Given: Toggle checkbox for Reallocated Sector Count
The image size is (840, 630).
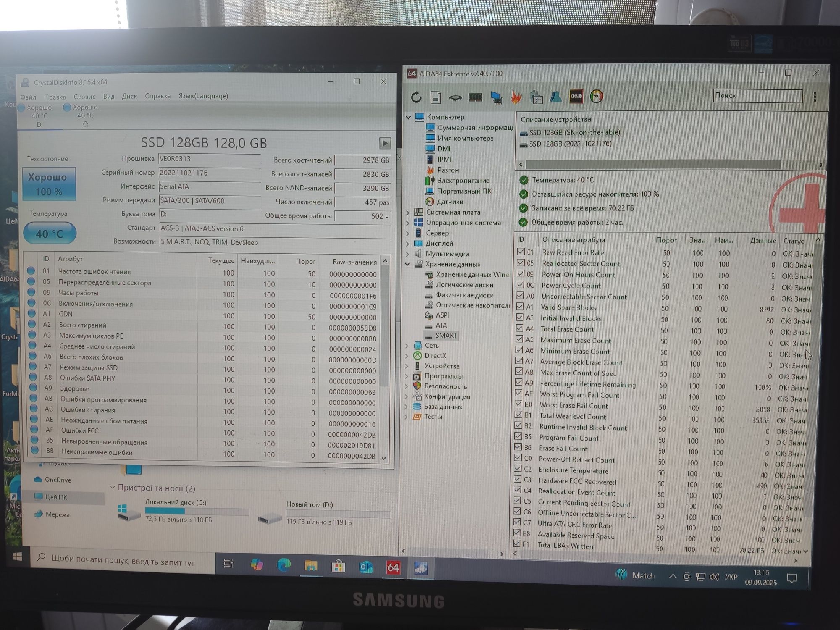Looking at the screenshot, I should click(521, 262).
